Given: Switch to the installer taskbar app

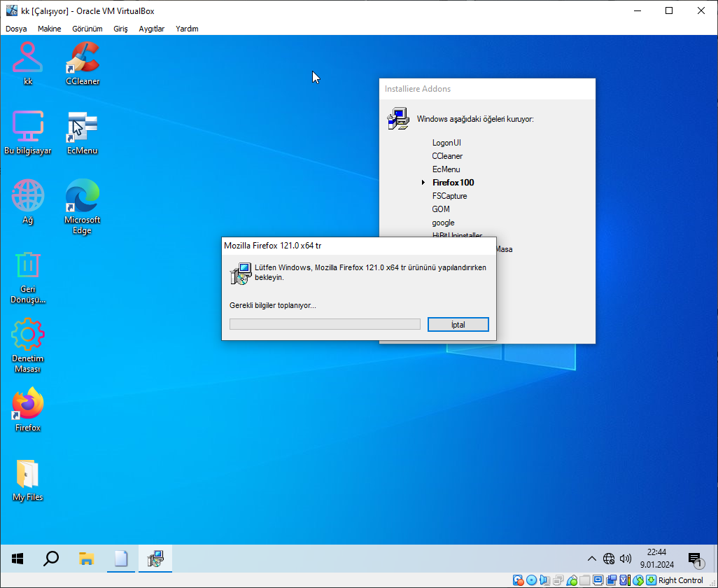Looking at the screenshot, I should pos(155,559).
